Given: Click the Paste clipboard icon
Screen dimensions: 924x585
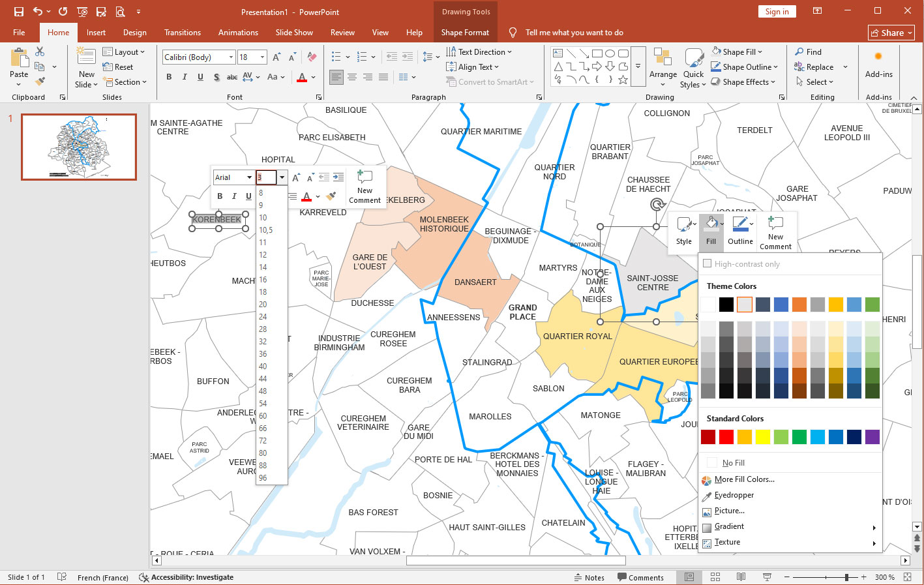Looking at the screenshot, I should point(19,58).
